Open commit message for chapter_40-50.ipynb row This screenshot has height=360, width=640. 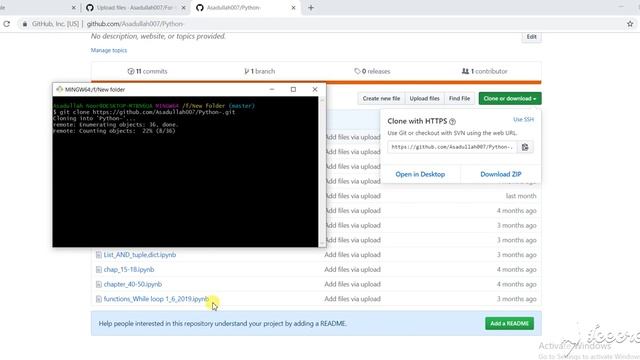coord(352,284)
